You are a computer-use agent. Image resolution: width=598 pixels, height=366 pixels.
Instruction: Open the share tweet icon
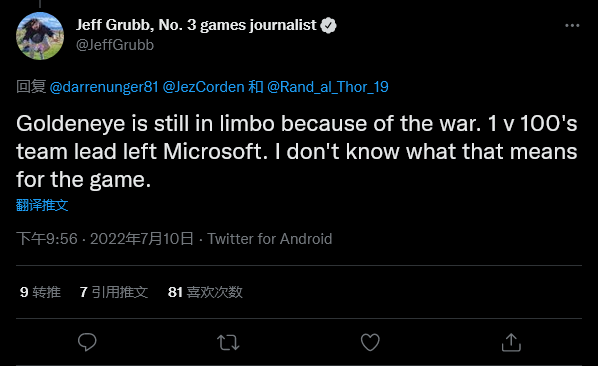(511, 342)
